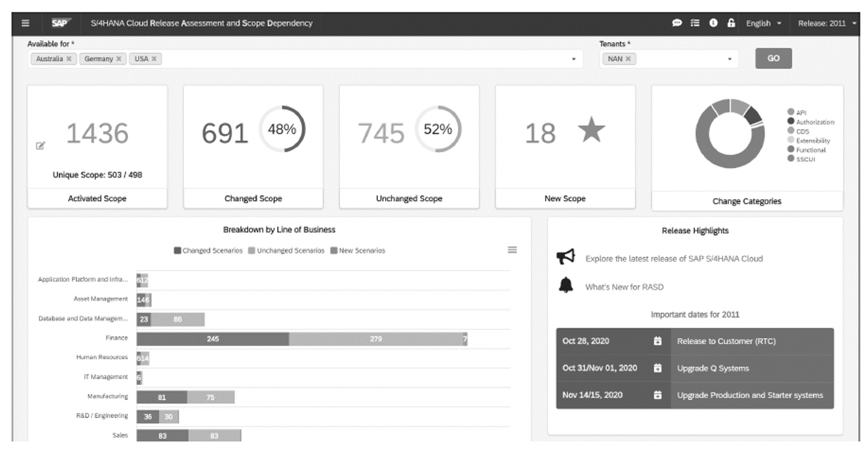Toggle Authorization category in donut legend

point(810,122)
